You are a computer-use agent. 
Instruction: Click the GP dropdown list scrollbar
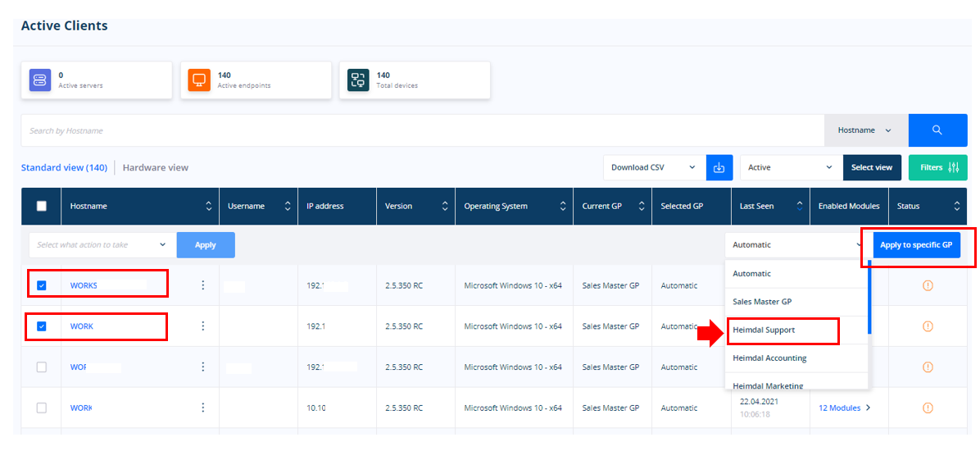[x=868, y=297]
